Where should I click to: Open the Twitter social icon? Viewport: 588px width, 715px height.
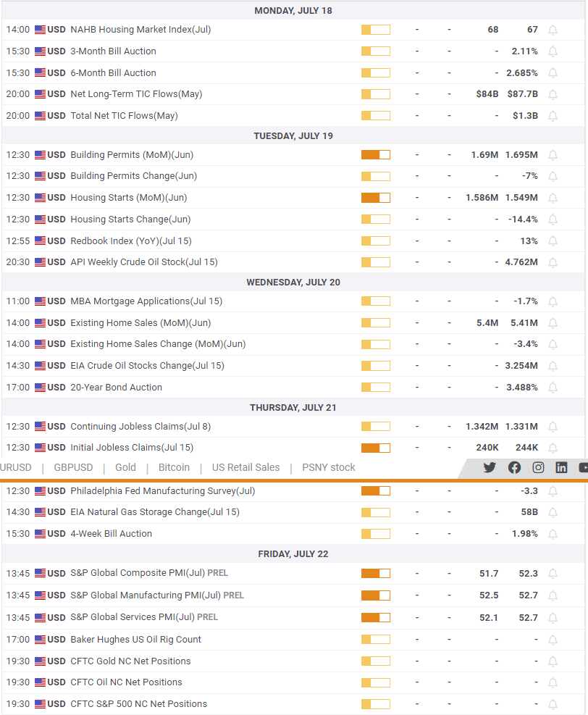click(490, 467)
